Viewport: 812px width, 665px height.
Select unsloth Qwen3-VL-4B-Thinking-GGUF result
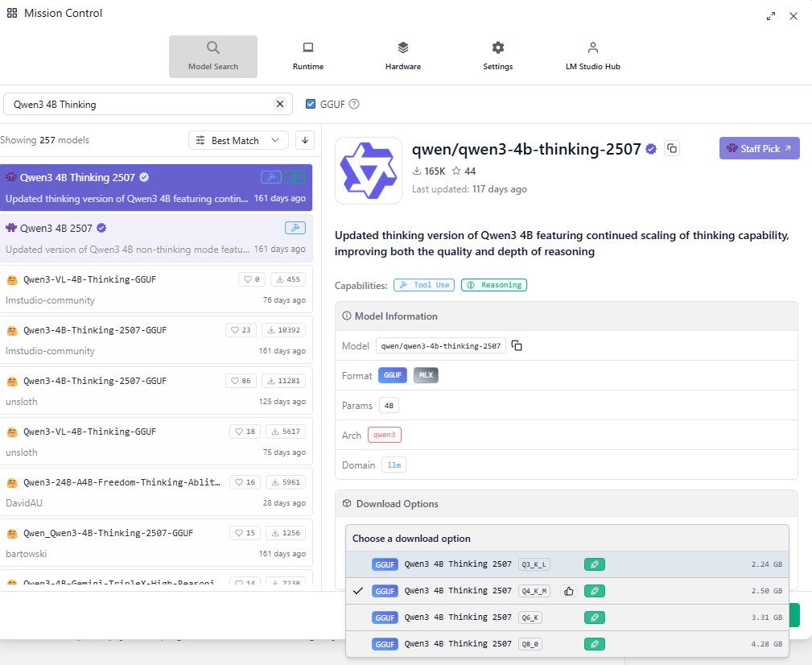[x=156, y=441]
